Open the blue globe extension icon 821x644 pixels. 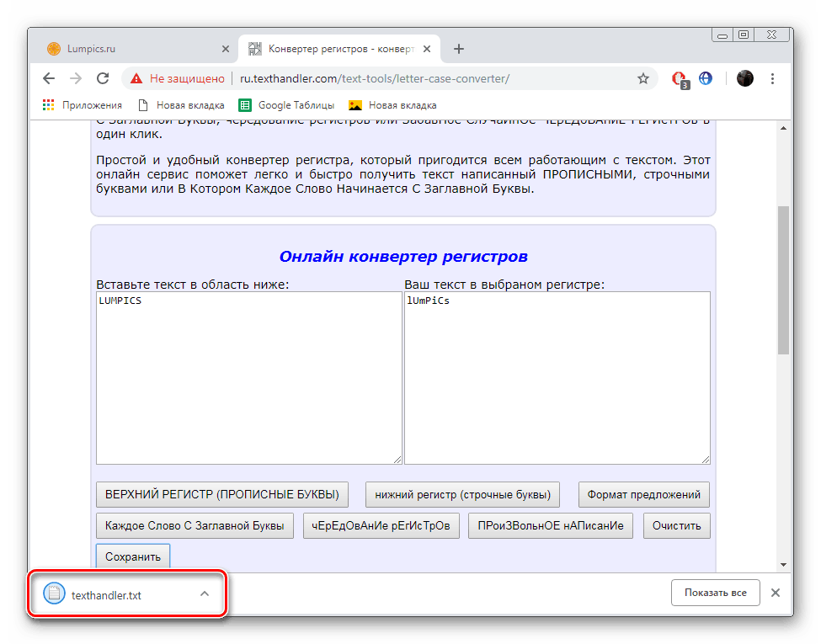click(706, 78)
